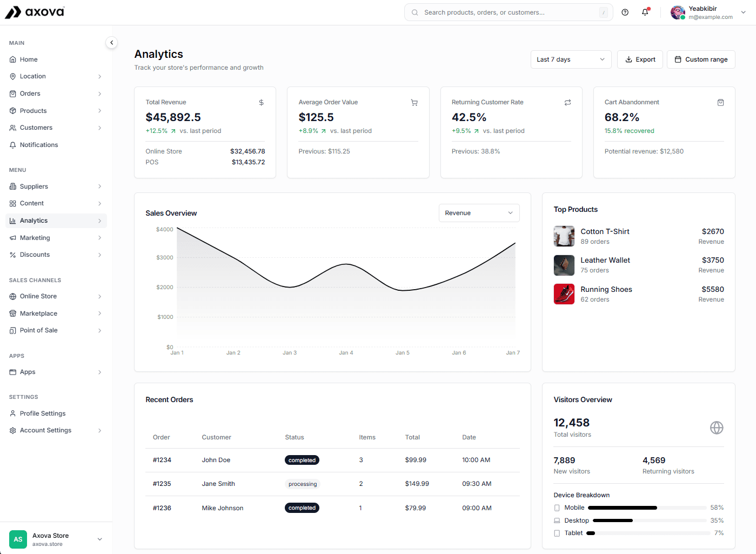Collapse the sidebar with arrow button
Image resolution: width=756 pixels, height=554 pixels.
pyautogui.click(x=111, y=42)
